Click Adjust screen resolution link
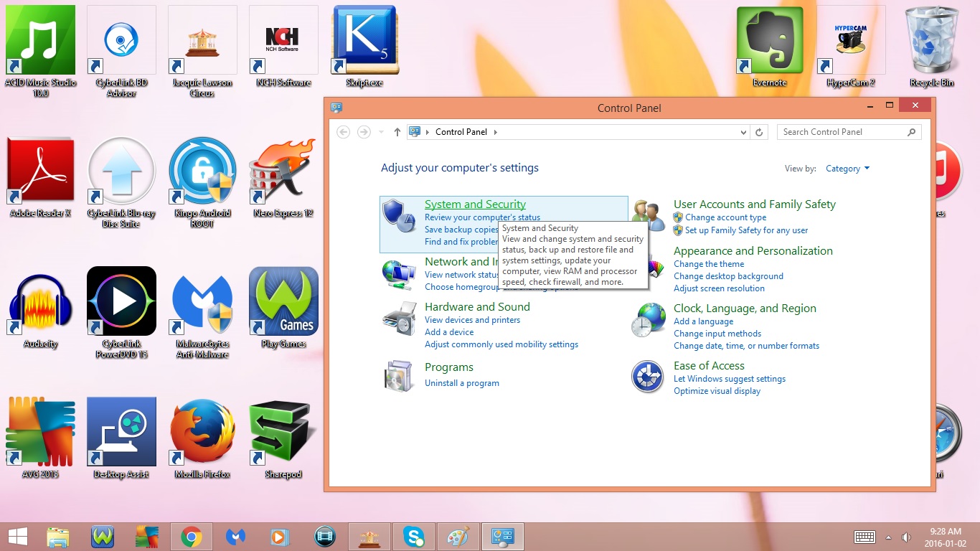Image resolution: width=980 pixels, height=551 pixels. pyautogui.click(x=719, y=288)
